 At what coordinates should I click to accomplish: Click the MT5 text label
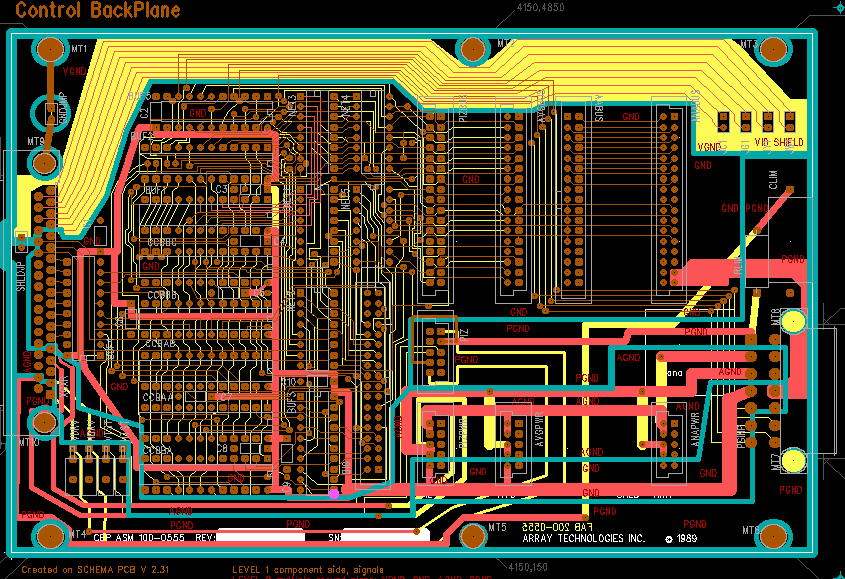pos(497,527)
